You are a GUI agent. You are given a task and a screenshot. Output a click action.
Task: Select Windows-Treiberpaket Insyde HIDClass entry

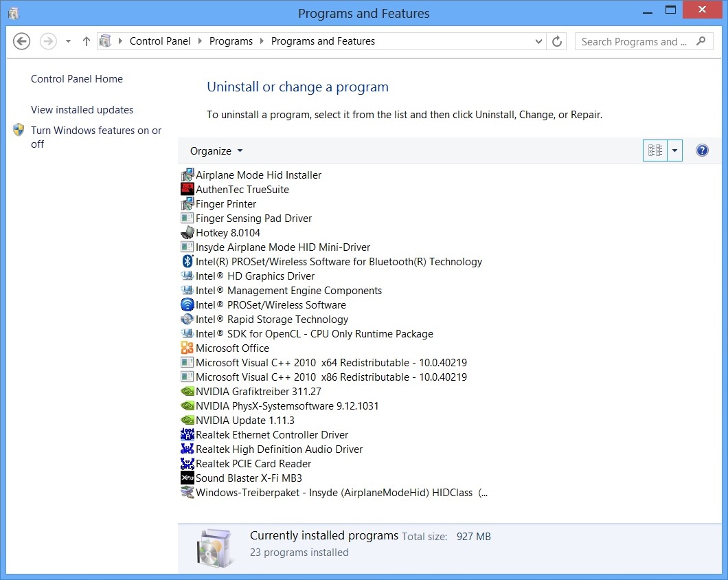(x=342, y=492)
